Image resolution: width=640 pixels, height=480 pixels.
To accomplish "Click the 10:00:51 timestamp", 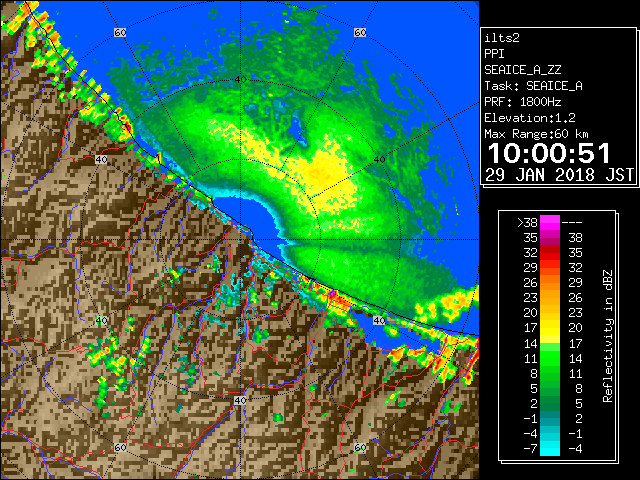I will click(x=549, y=153).
